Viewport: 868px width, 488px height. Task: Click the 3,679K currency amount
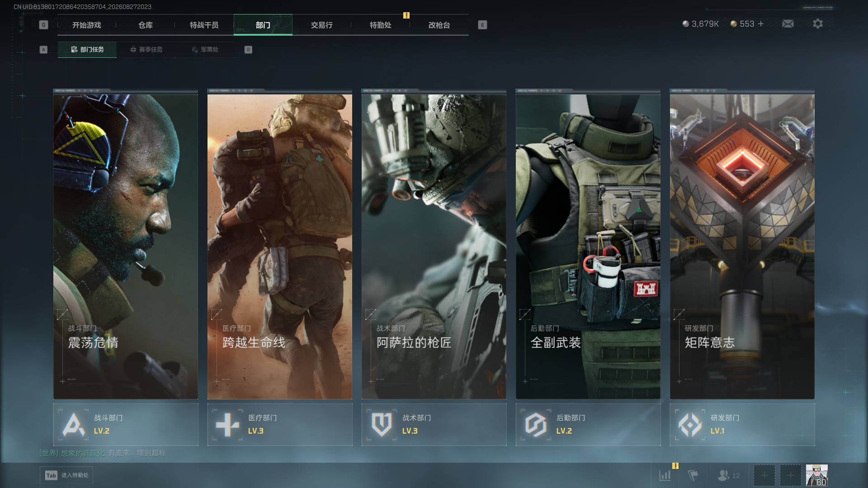(x=705, y=24)
